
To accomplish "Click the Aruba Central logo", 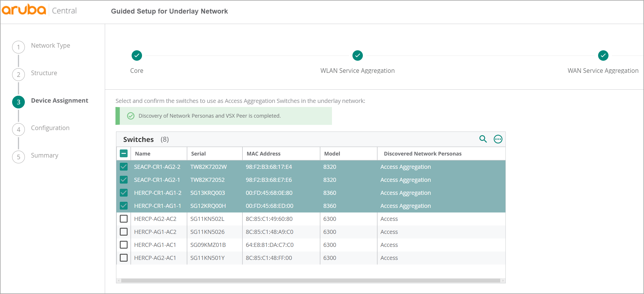I will (39, 10).
